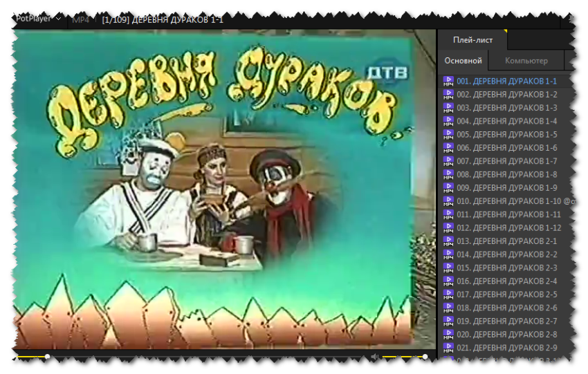Click the MP4 file icon beside item 011

point(448,215)
